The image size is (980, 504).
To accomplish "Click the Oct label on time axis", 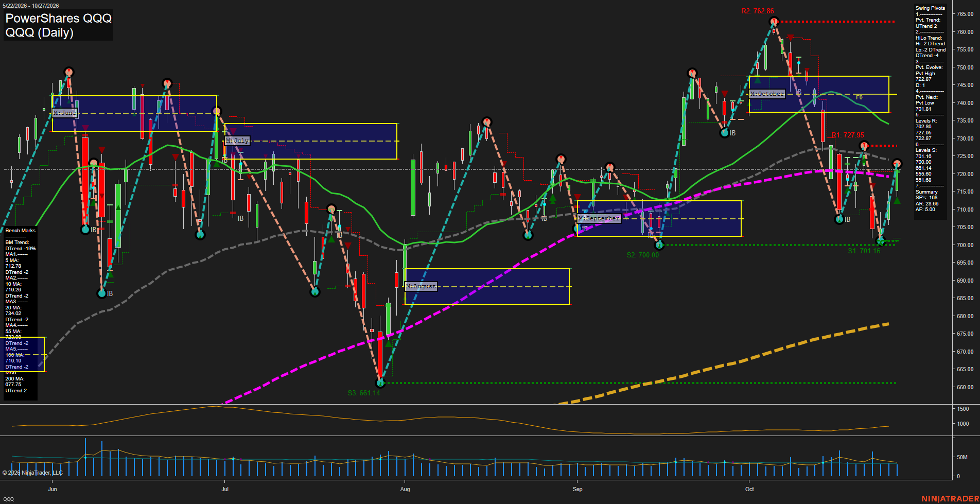I will pyautogui.click(x=749, y=489).
